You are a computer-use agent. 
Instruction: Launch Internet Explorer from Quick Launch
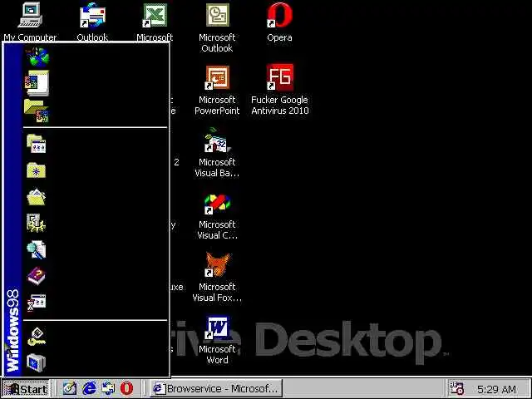coord(89,388)
